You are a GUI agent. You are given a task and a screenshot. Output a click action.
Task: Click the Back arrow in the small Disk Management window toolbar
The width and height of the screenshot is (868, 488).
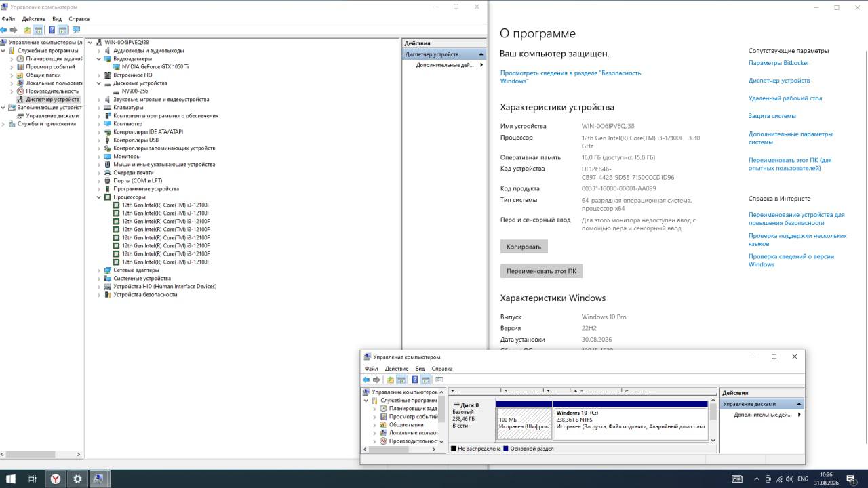coord(366,380)
